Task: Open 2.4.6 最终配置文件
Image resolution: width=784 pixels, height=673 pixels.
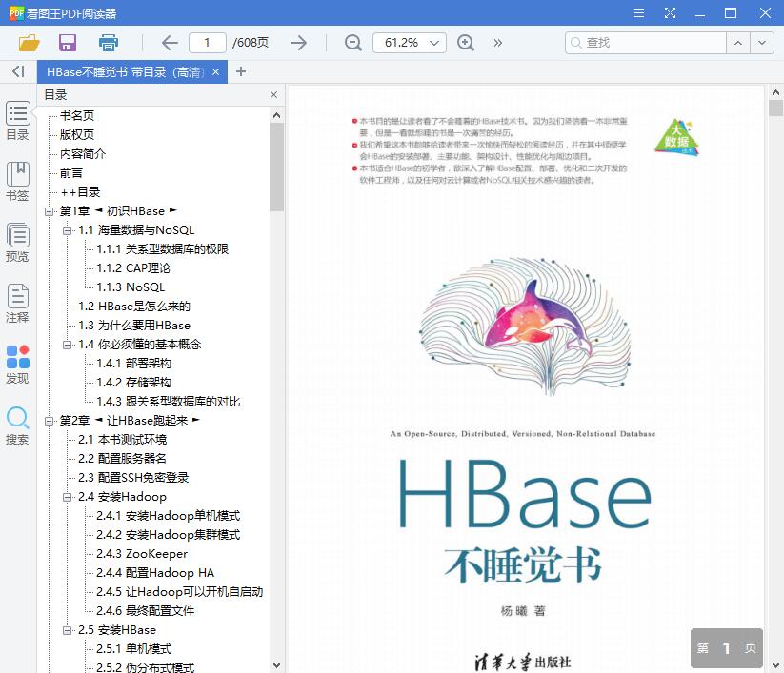Action: click(x=145, y=611)
